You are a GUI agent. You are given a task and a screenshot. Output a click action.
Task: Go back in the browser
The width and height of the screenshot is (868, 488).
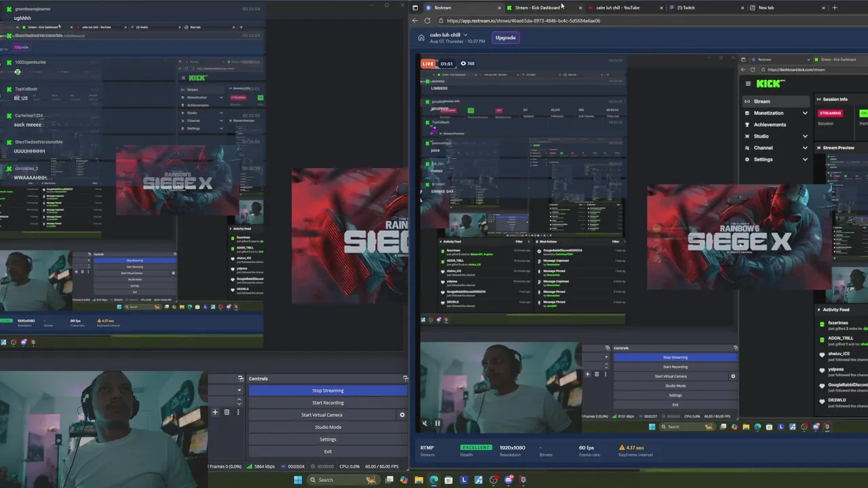(415, 20)
